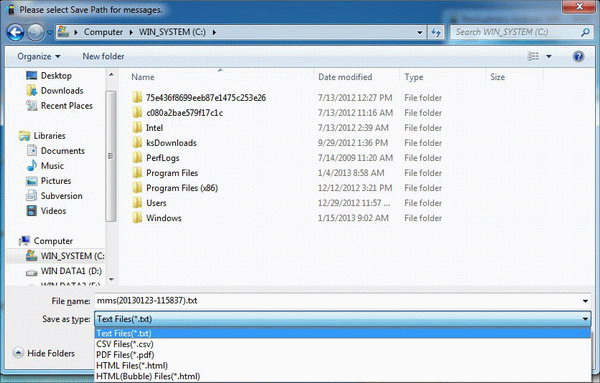Click navigation pane scroll up arrow

[x=111, y=75]
